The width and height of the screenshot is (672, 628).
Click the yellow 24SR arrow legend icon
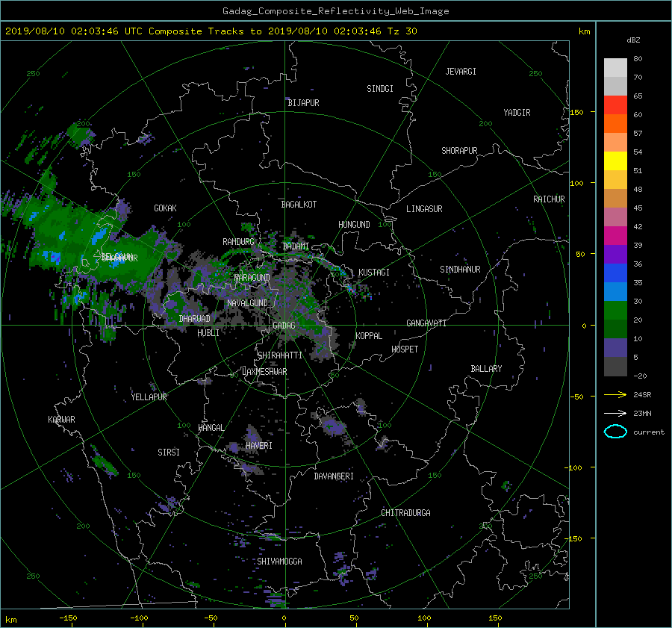pyautogui.click(x=615, y=395)
